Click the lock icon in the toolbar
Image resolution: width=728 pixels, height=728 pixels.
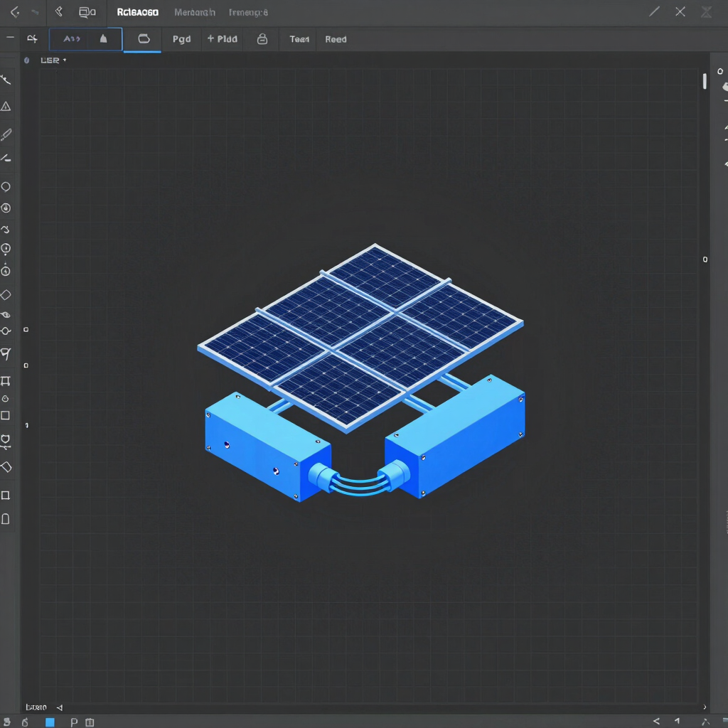[x=262, y=39]
